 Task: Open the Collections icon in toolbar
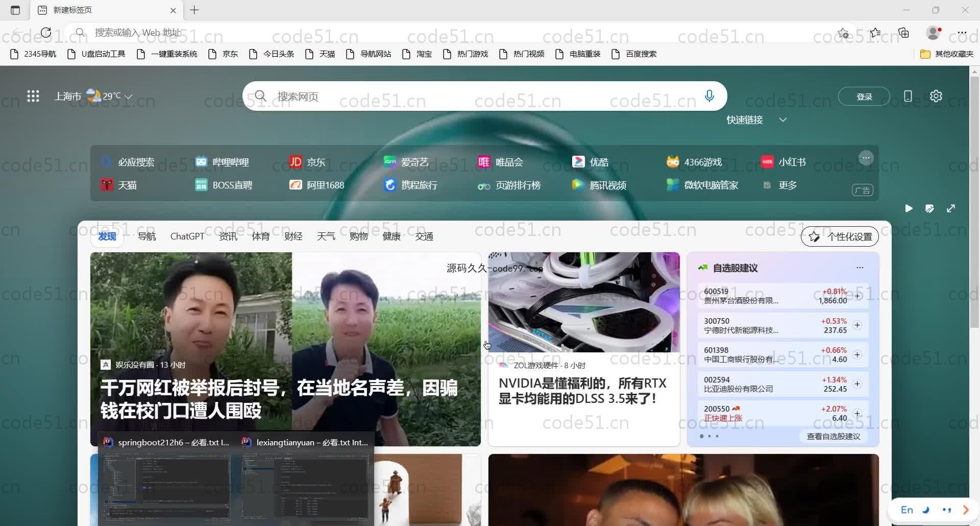[x=904, y=33]
